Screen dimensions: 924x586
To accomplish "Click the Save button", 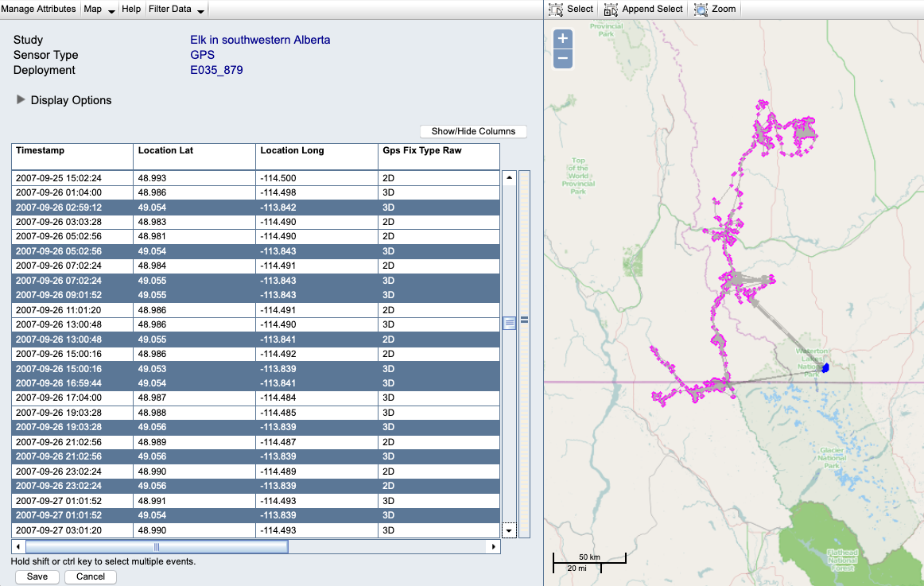I will pyautogui.click(x=37, y=576).
